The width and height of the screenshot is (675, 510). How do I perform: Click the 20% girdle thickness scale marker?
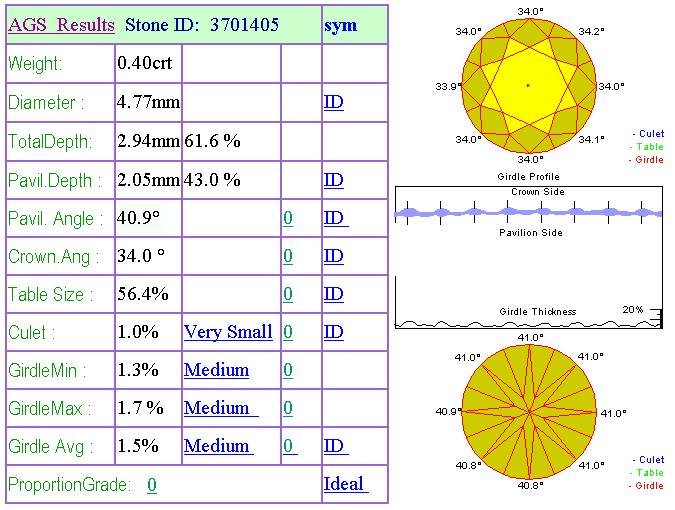coord(633,309)
